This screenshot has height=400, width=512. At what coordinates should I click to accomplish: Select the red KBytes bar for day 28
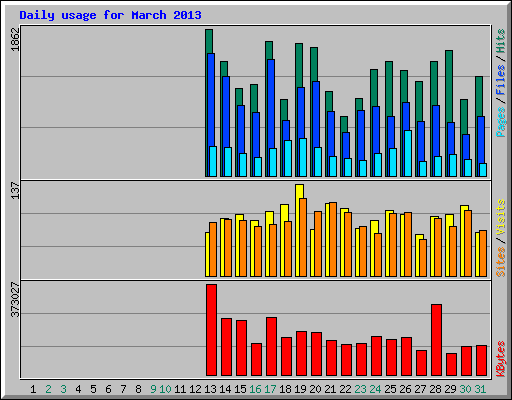click(436, 340)
